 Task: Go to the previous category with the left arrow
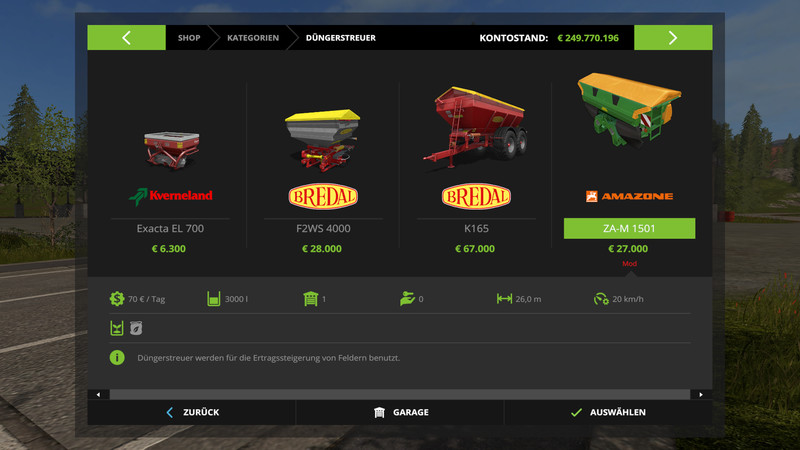click(127, 37)
